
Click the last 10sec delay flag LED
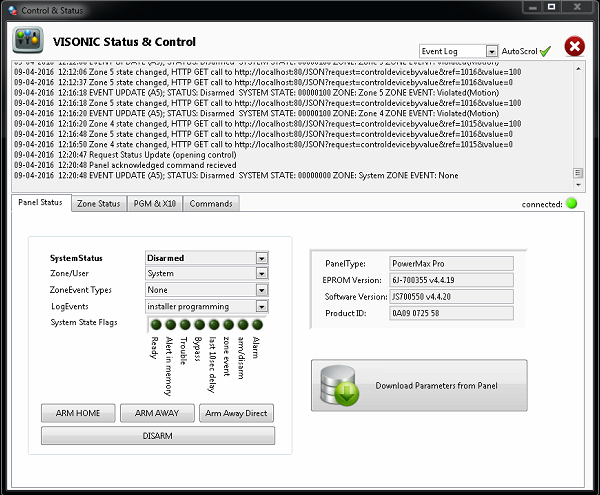pos(214,325)
